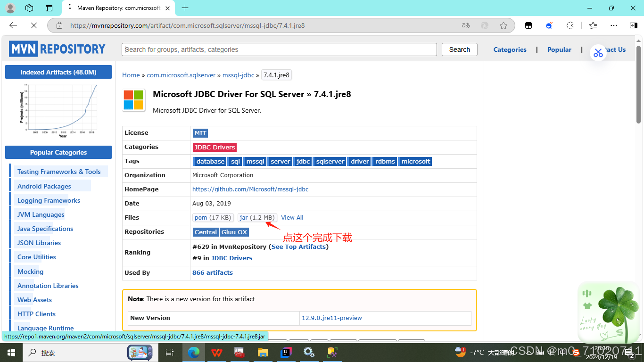
Task: Open the View All files link
Action: [x=292, y=217]
